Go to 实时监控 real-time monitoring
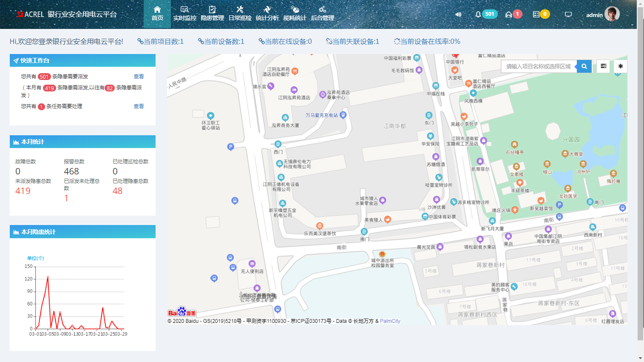The width and height of the screenshot is (644, 362). 184,14
